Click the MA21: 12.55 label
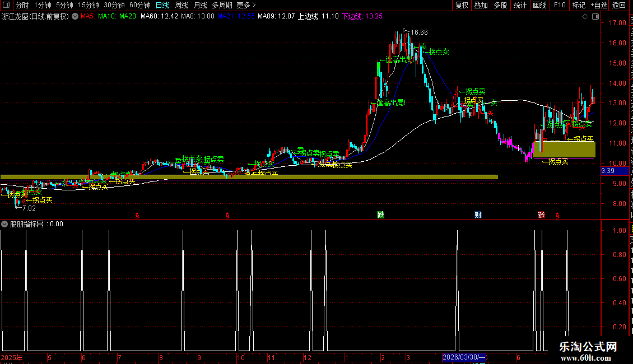This screenshot has height=364, width=633. tap(236, 17)
